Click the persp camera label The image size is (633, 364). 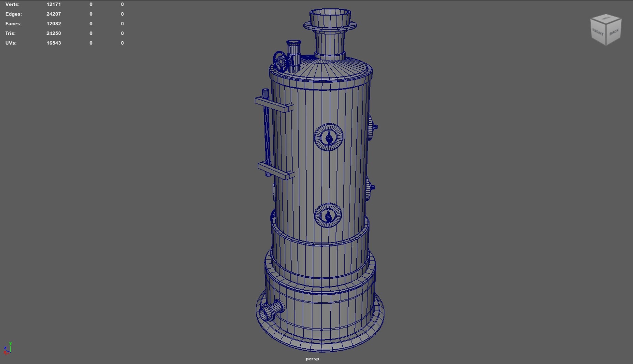coord(312,359)
